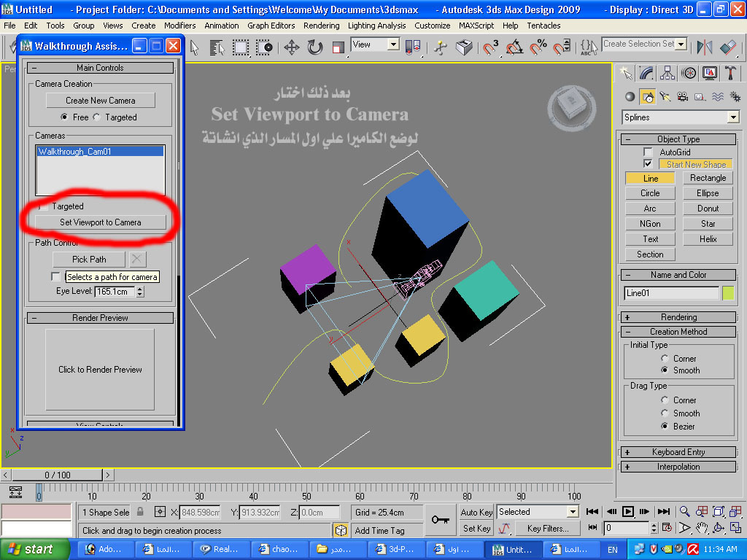This screenshot has width=747, height=560.
Task: Click Set Viewport to Camera button
Action: [x=101, y=222]
